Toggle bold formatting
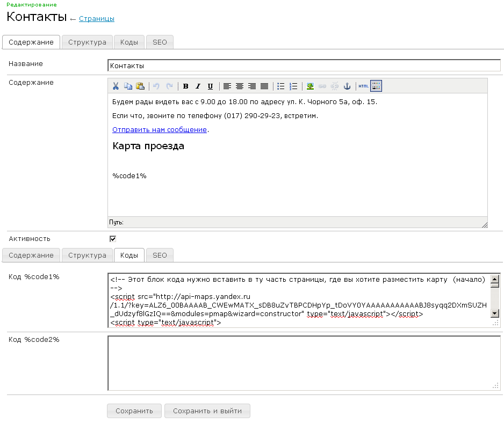The width and height of the screenshot is (504, 424). pyautogui.click(x=185, y=86)
